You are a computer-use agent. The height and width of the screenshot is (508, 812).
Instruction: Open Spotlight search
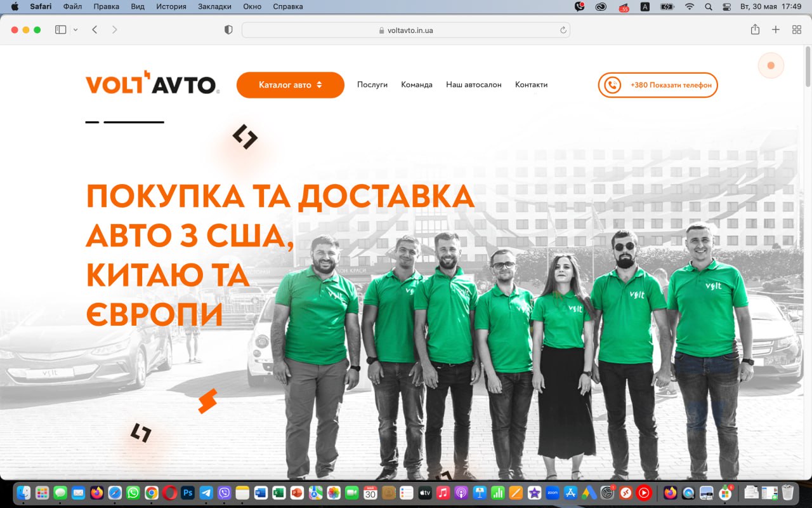point(709,6)
